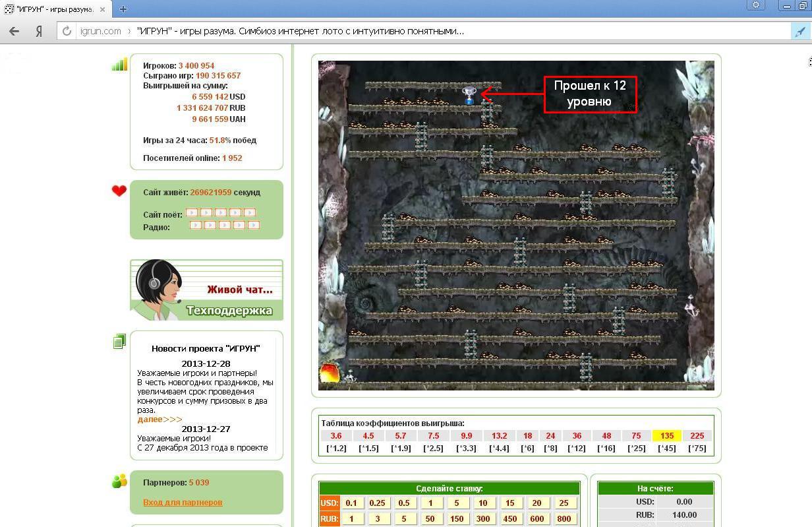Image resolution: width=812 pixels, height=527 pixels.
Task: Read more news via "далее>>>"
Action: [x=159, y=419]
